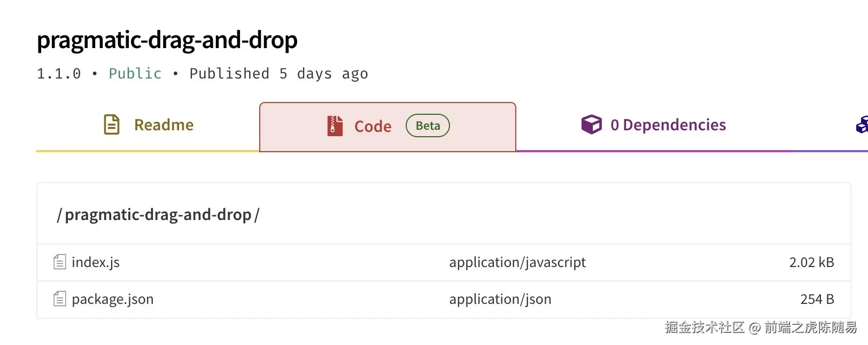Screen dimensions: 868x345
Task: Click the 1.1.0 version number
Action: (59, 74)
